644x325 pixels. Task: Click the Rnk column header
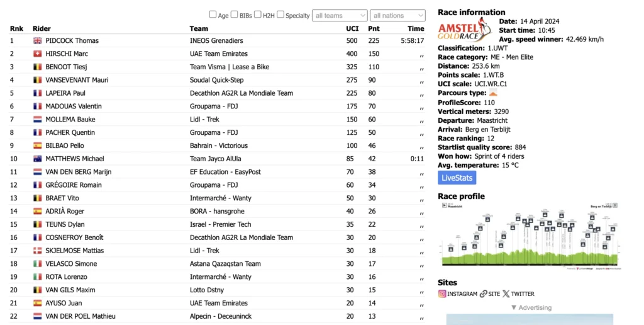pyautogui.click(x=16, y=28)
